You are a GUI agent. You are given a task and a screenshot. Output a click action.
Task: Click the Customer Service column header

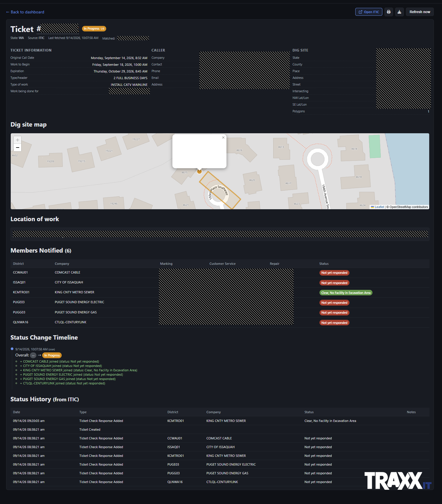222,264
